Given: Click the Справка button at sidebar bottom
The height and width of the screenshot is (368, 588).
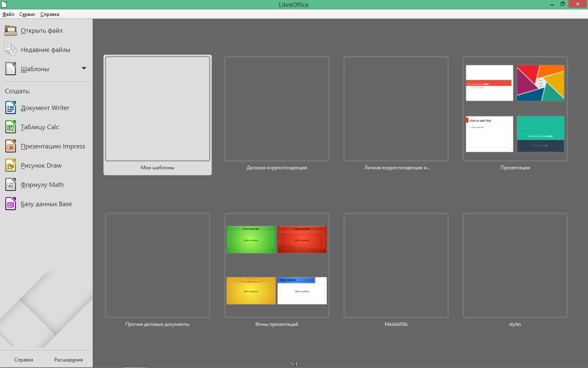Looking at the screenshot, I should point(24,360).
